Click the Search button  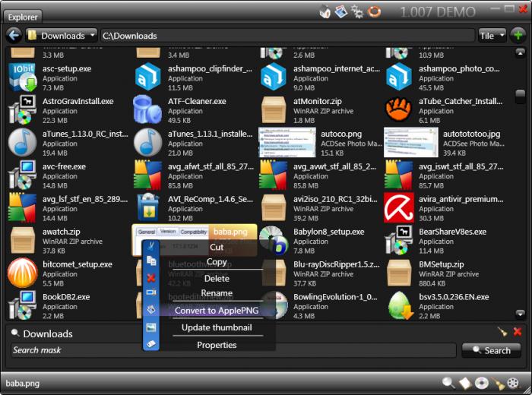(491, 351)
